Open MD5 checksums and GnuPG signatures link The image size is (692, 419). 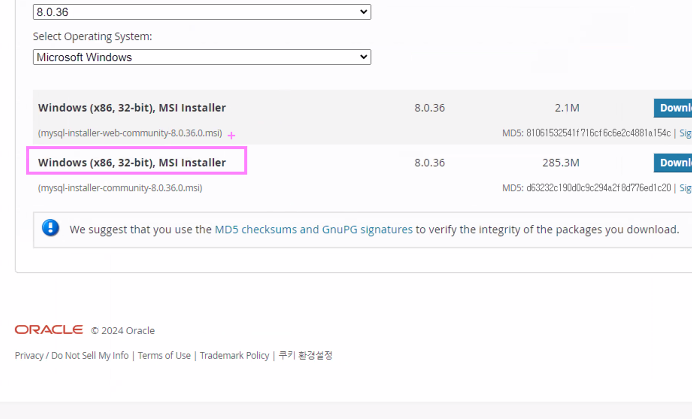coord(313,229)
